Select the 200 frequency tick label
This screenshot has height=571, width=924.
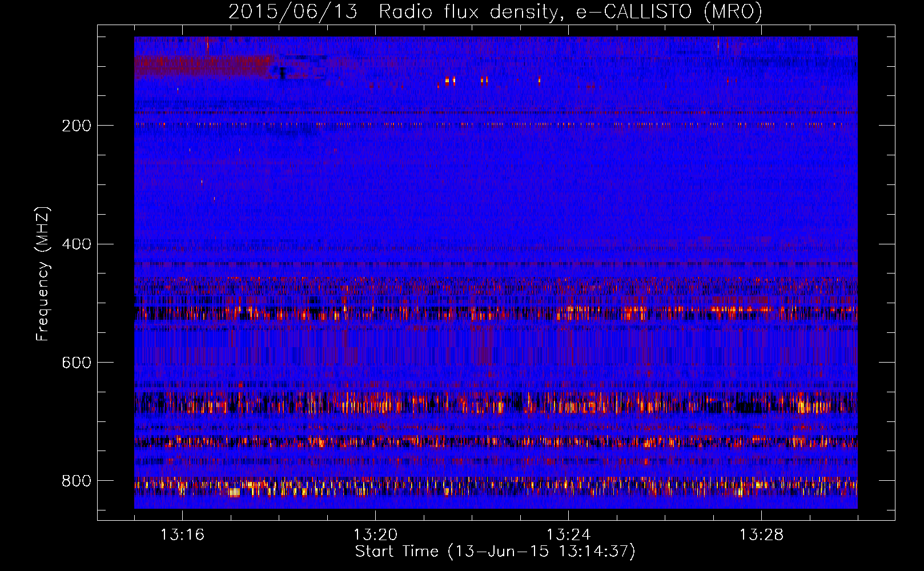tap(77, 126)
